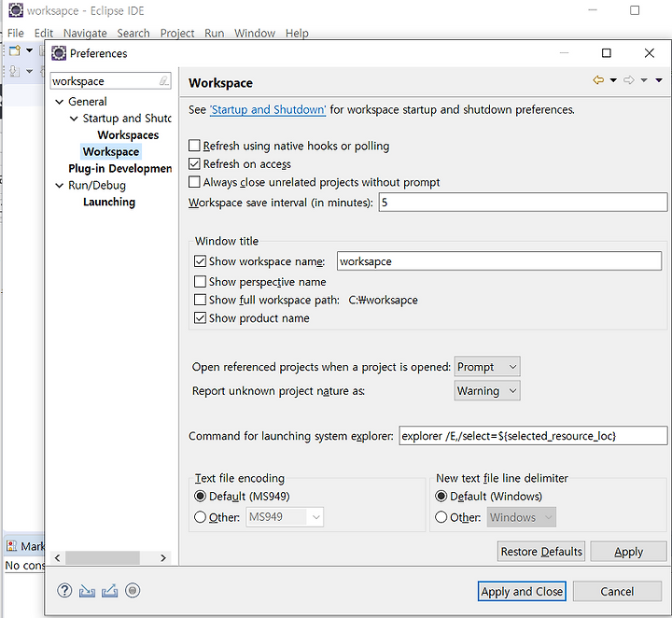
Task: Select Default (MS949) text encoding radio
Action: coord(200,497)
